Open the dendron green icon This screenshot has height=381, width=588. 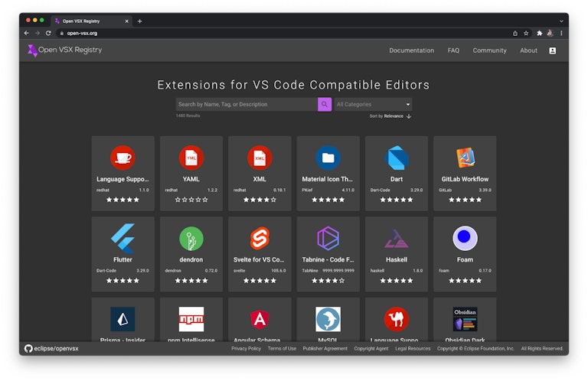tap(191, 239)
